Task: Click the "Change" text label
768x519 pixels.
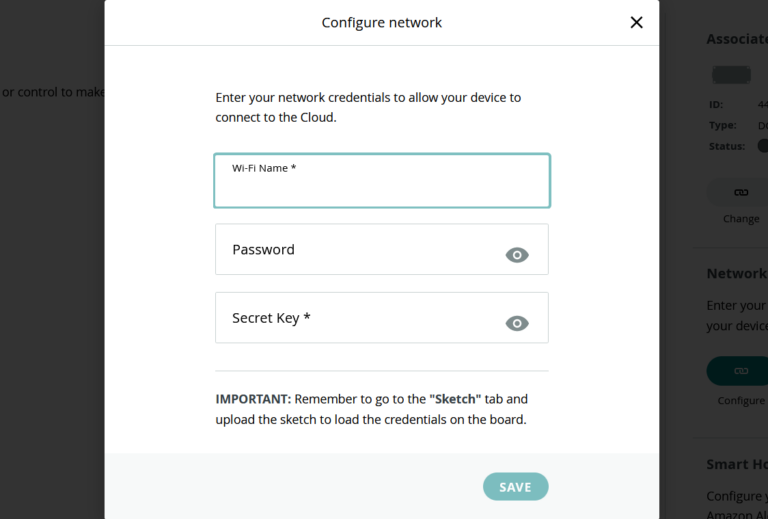Action: (741, 219)
